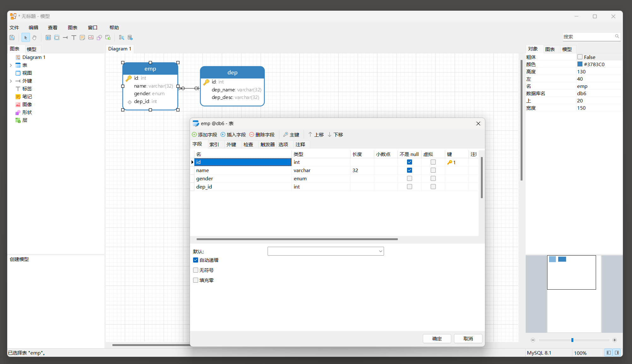Select the note tool in the toolbar
Screen dimensions: 632x364
(82, 38)
